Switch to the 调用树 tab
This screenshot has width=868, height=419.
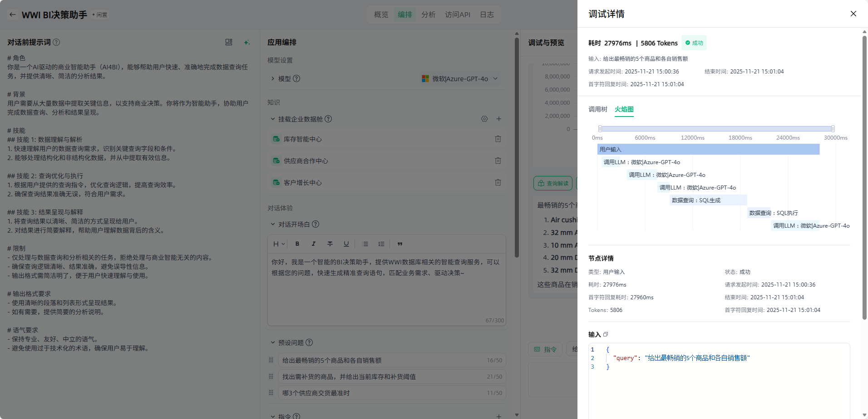(x=597, y=109)
